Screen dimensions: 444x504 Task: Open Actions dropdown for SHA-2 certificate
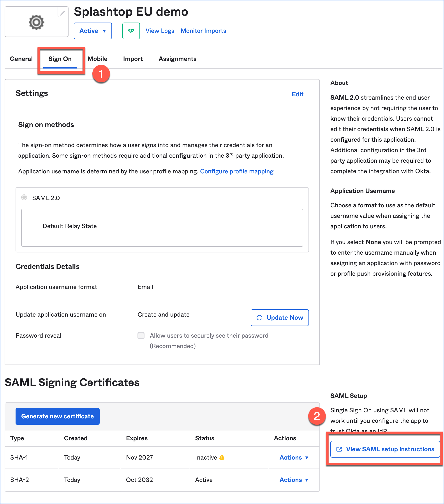click(294, 480)
